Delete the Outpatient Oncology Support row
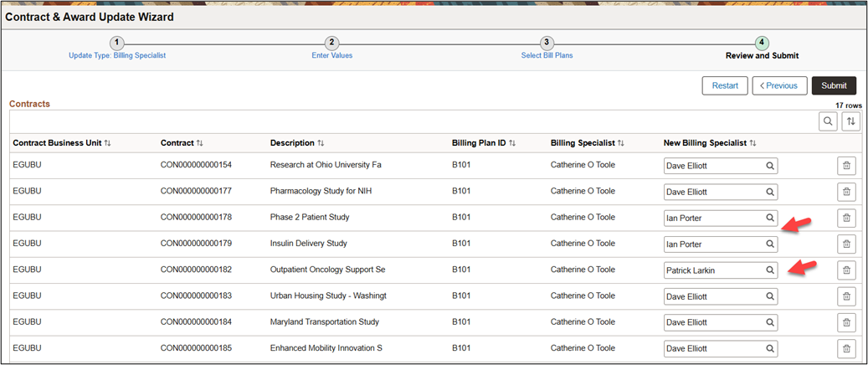 point(846,270)
